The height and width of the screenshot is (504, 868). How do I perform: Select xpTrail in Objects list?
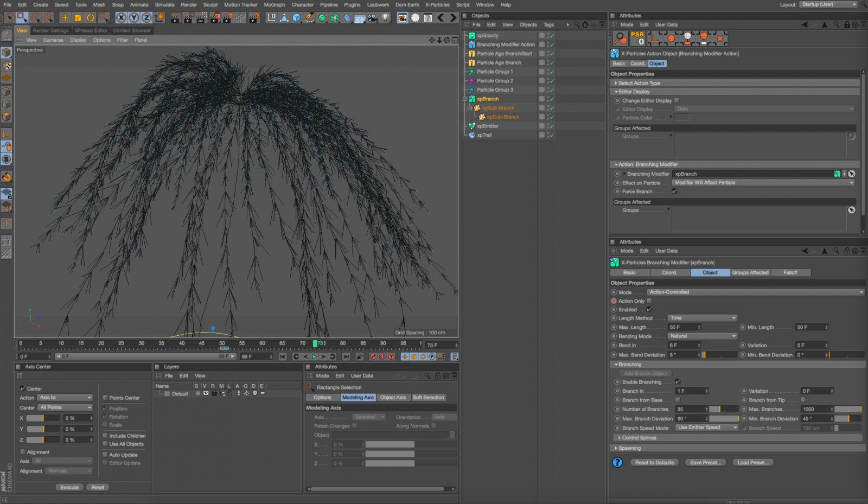[484, 135]
